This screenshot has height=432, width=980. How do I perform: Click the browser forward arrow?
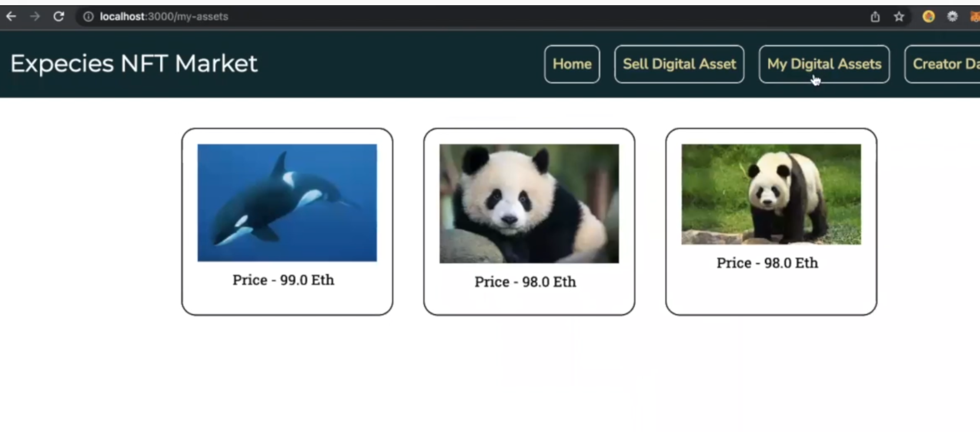tap(35, 16)
